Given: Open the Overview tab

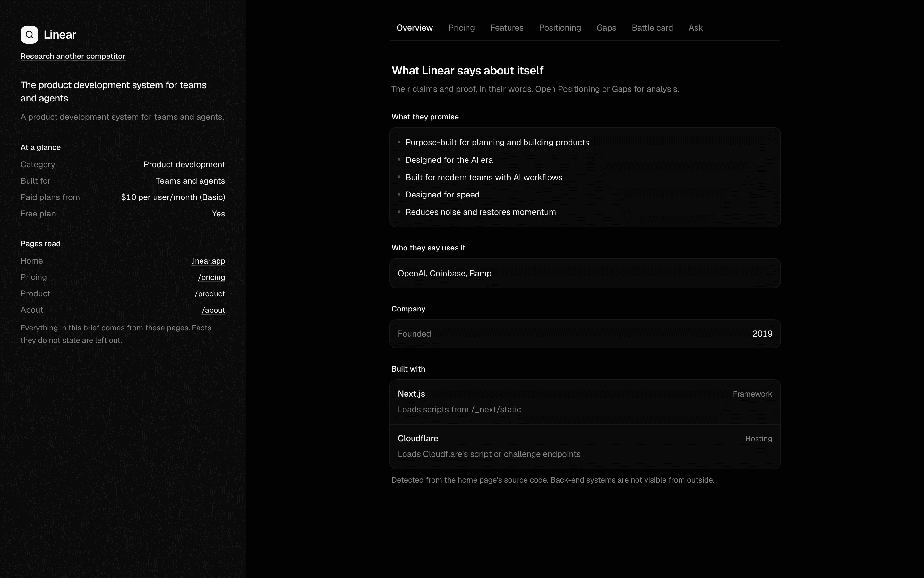Looking at the screenshot, I should tap(415, 28).
